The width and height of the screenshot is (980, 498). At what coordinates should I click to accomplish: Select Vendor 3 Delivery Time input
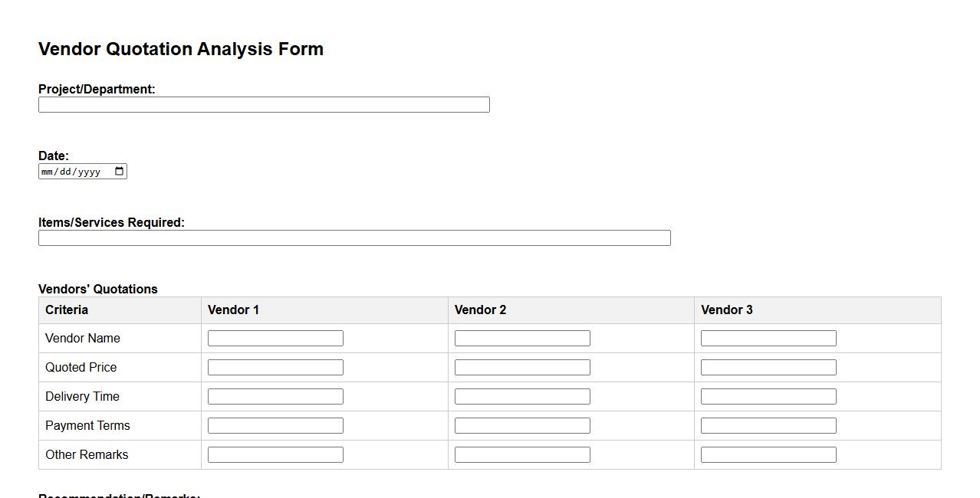click(768, 397)
